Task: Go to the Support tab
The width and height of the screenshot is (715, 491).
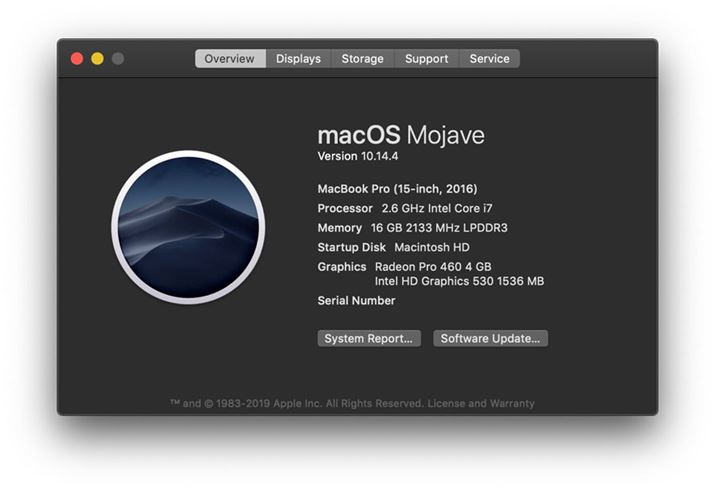Action: 426,59
